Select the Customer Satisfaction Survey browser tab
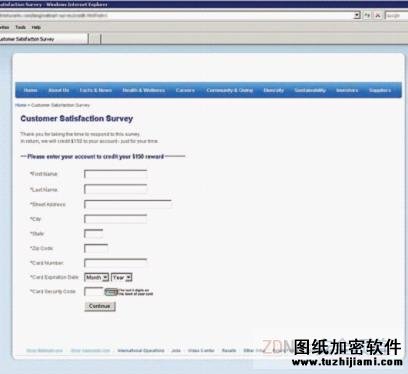 coord(43,39)
